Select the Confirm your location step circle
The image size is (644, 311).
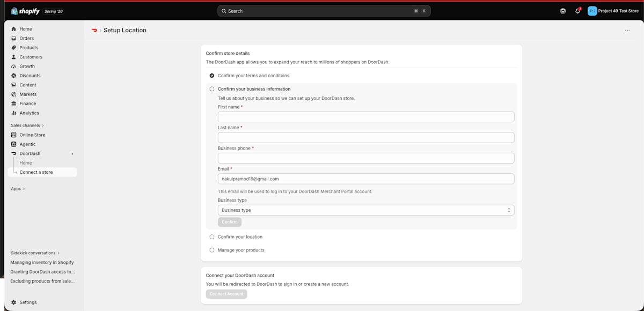point(212,236)
